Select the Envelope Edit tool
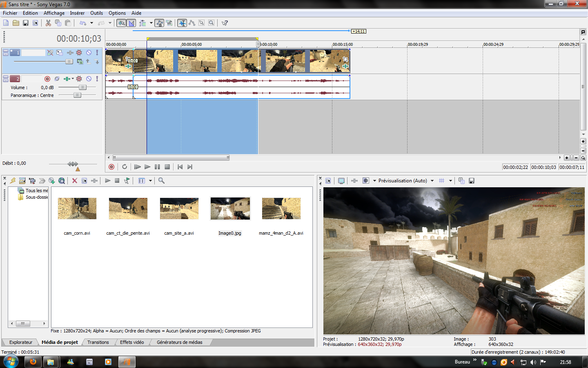Image resolution: width=588 pixels, height=368 pixels. point(192,23)
